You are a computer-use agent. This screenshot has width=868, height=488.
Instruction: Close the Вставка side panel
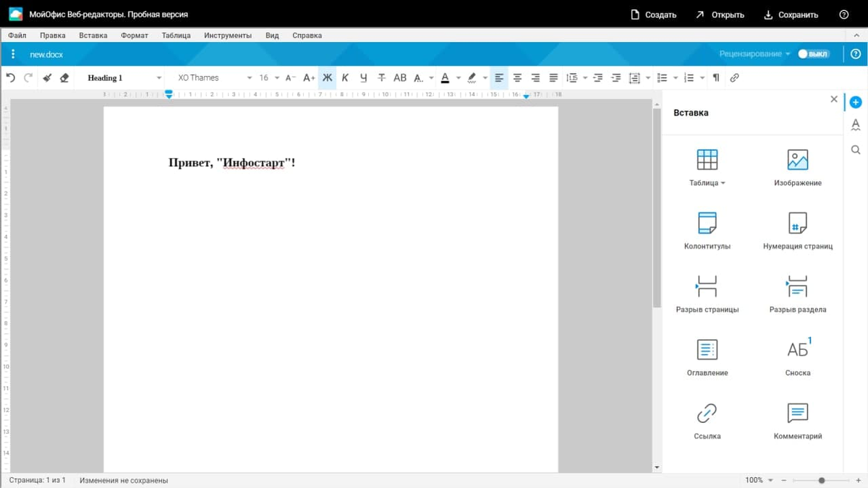[x=834, y=99]
